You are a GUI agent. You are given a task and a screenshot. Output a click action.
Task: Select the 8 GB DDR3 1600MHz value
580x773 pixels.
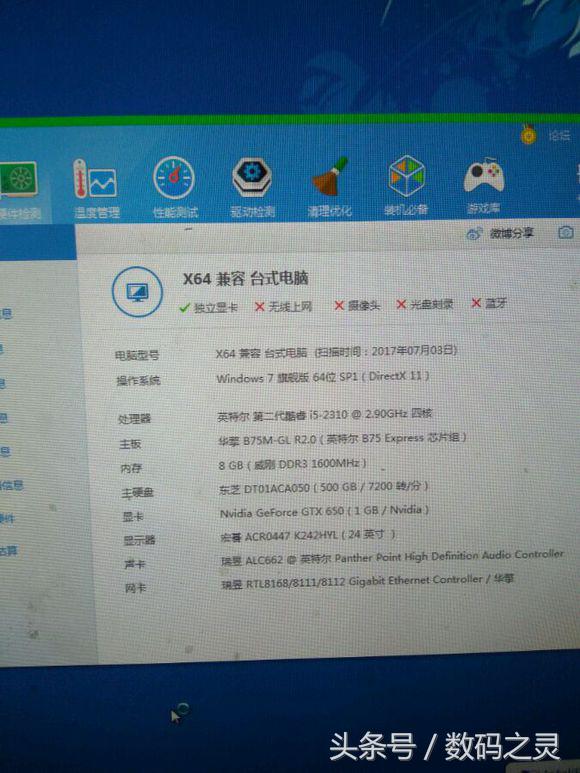click(x=293, y=464)
